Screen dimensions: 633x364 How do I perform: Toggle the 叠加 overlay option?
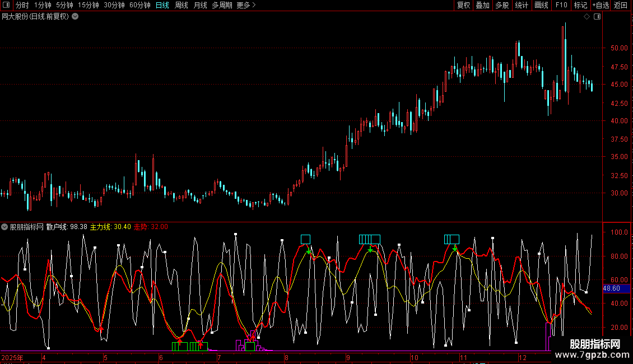[482, 5]
